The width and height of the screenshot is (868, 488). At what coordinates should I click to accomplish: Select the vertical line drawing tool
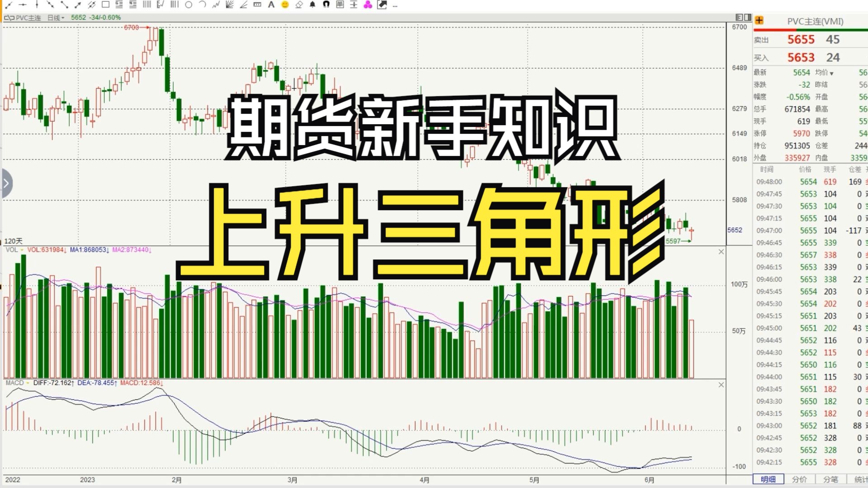[x=37, y=5]
